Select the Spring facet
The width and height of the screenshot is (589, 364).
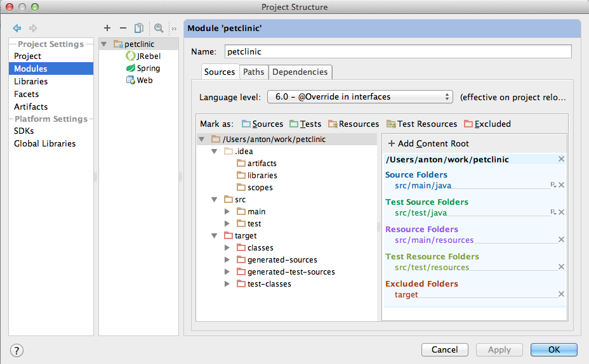[x=143, y=68]
